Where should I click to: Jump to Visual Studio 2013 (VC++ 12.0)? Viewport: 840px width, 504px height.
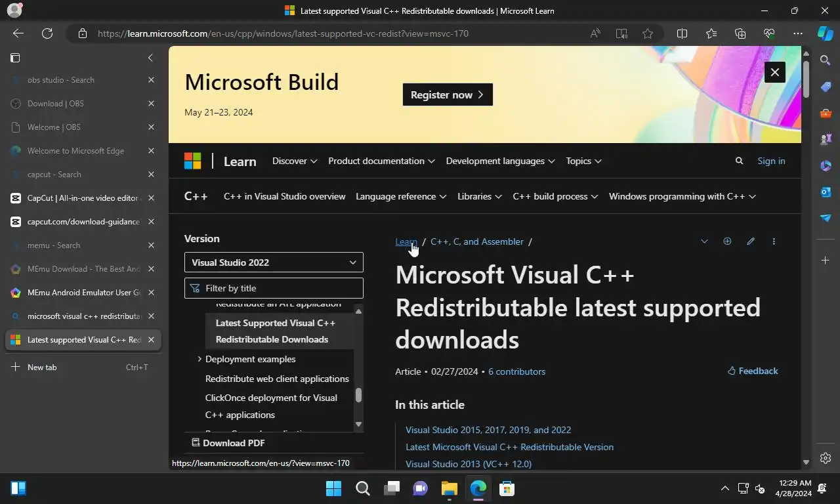coord(469,464)
